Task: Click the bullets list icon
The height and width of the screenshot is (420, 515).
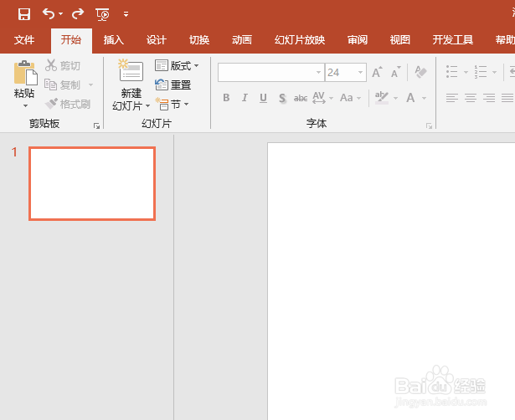Action: (x=452, y=71)
